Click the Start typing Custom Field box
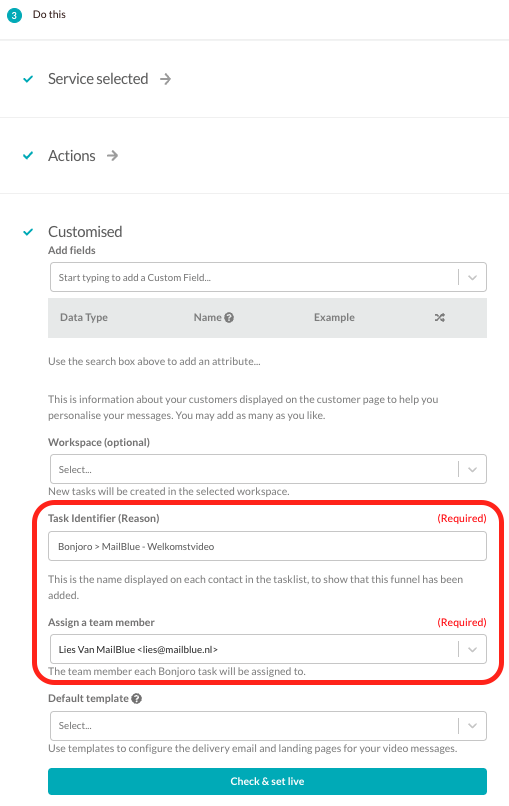509x806 pixels. tap(268, 278)
